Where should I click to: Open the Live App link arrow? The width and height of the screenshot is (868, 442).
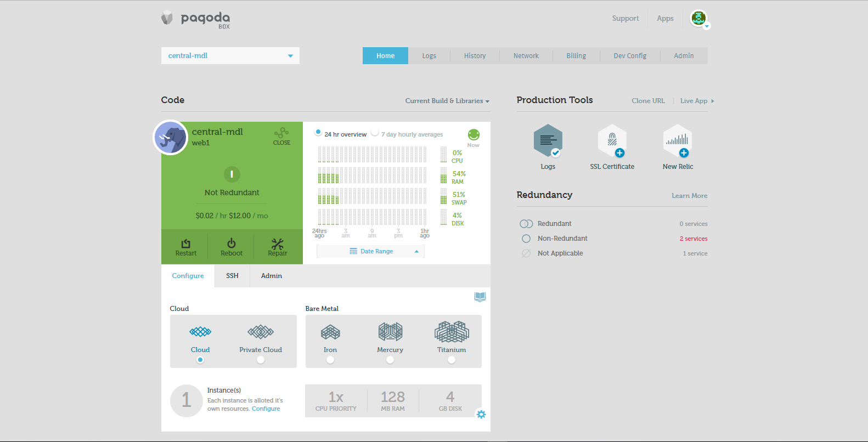click(x=713, y=101)
